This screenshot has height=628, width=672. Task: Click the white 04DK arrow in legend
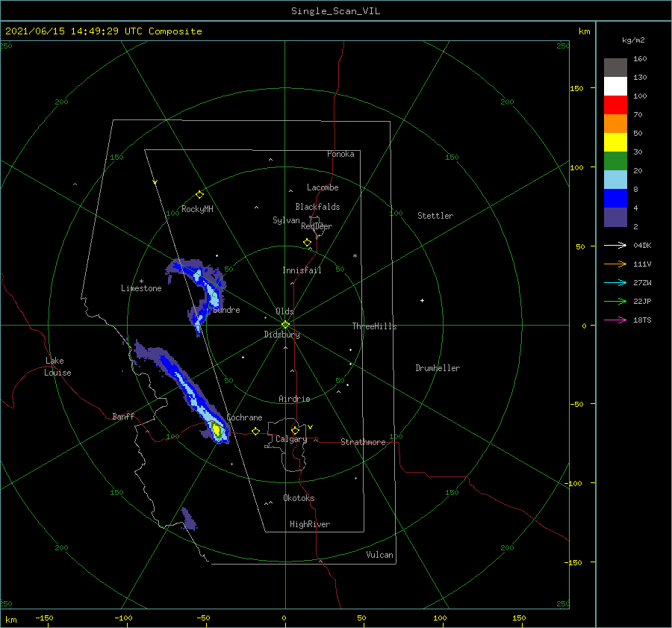[615, 245]
